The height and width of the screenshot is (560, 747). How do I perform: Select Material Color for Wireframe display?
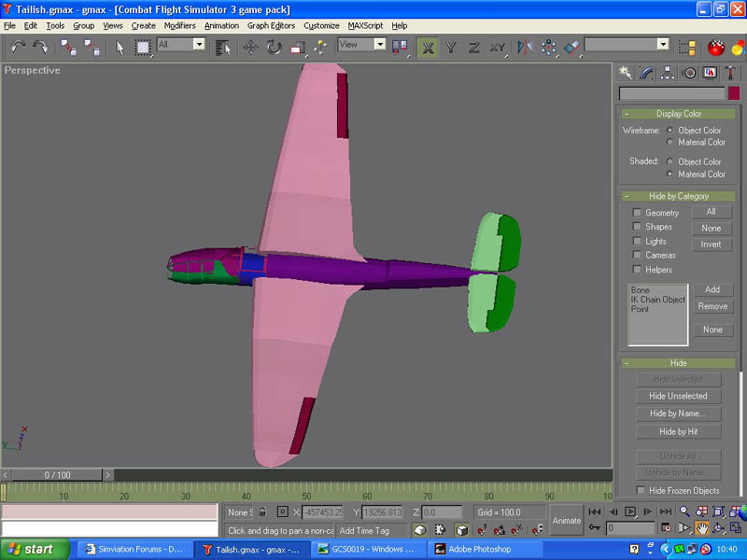(669, 143)
